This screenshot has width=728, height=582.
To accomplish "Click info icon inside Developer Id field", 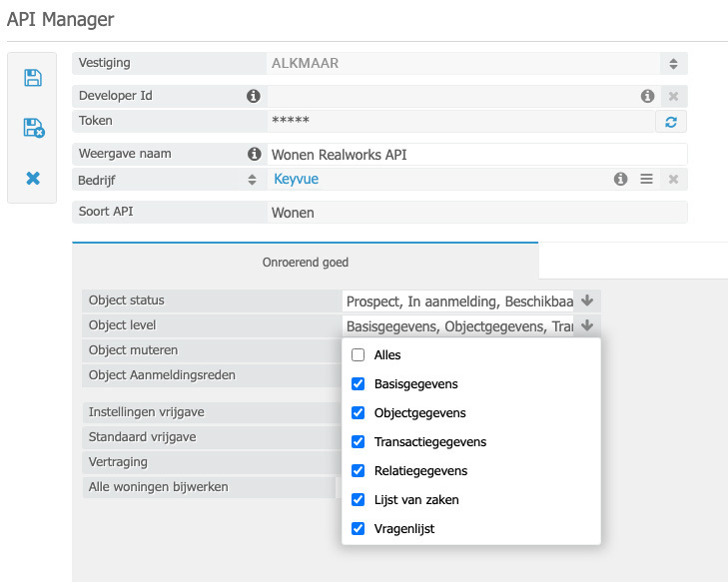I will (647, 96).
